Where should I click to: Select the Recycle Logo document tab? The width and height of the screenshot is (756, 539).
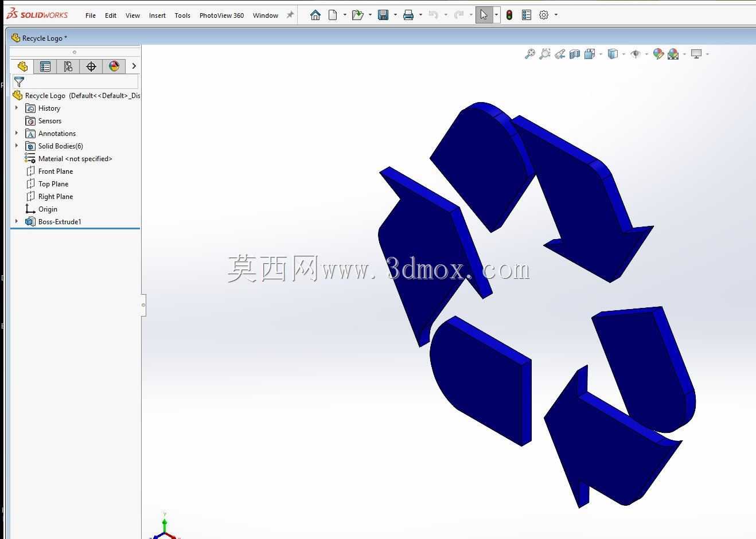coord(39,38)
